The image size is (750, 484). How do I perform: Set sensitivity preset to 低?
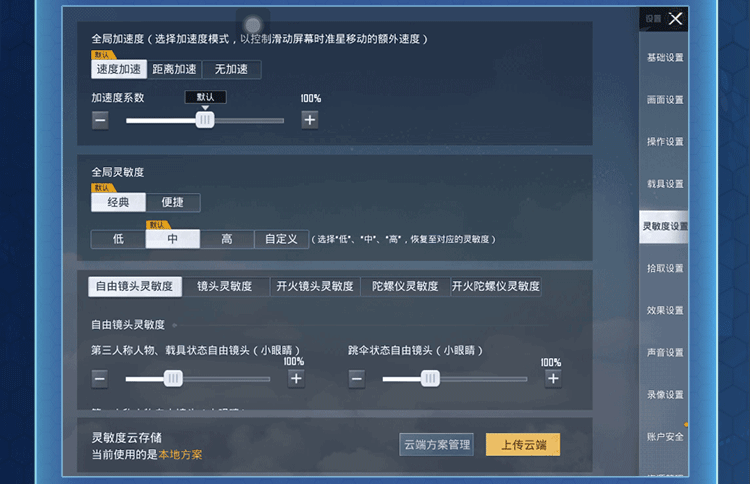tap(118, 239)
